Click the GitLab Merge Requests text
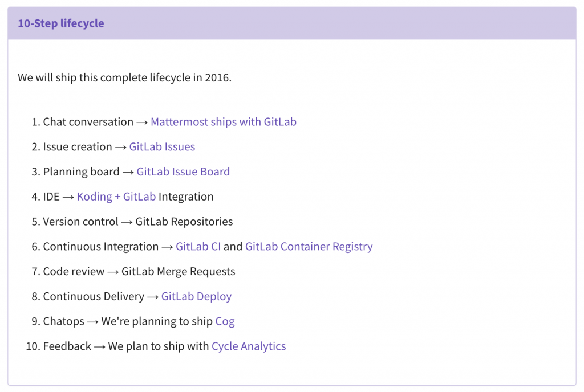Image resolution: width=584 pixels, height=392 pixels. tap(178, 272)
